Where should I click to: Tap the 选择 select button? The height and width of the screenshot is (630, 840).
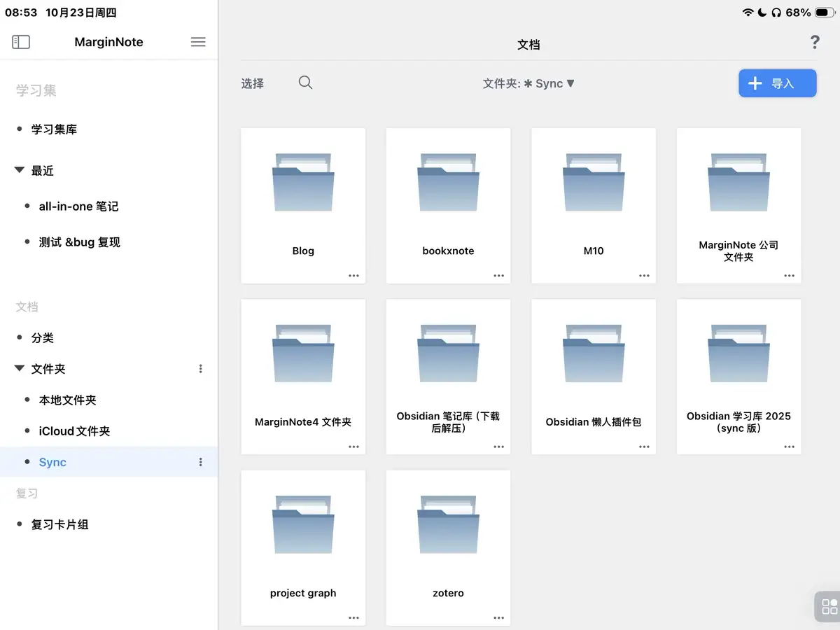(253, 83)
